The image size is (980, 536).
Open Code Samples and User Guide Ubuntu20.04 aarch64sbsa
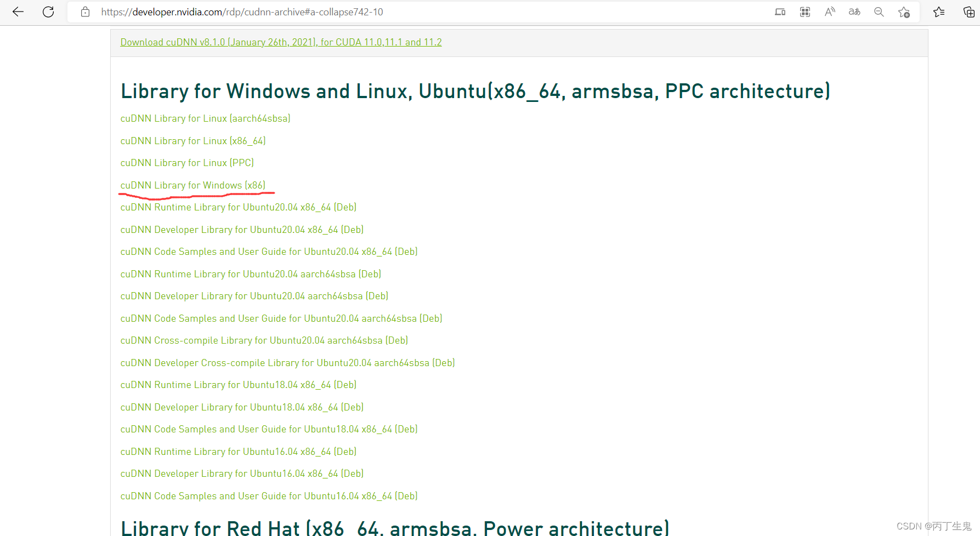click(281, 318)
